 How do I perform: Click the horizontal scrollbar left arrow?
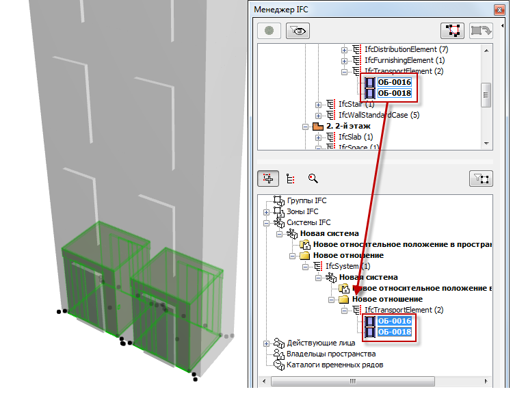coord(264,382)
